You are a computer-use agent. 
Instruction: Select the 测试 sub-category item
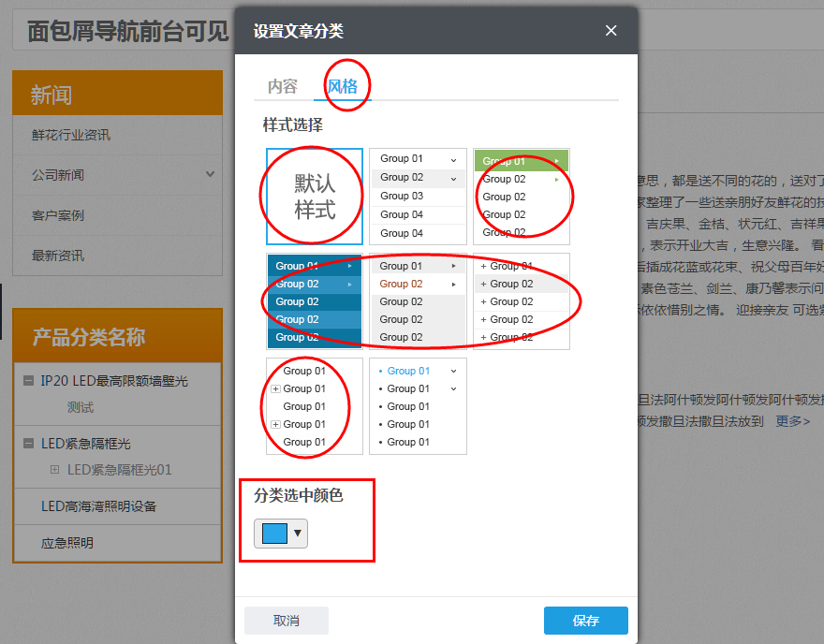click(x=81, y=406)
